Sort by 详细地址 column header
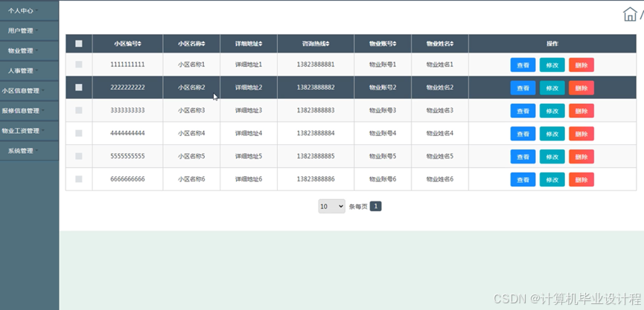Screen dimensions: 644x310 coord(249,43)
